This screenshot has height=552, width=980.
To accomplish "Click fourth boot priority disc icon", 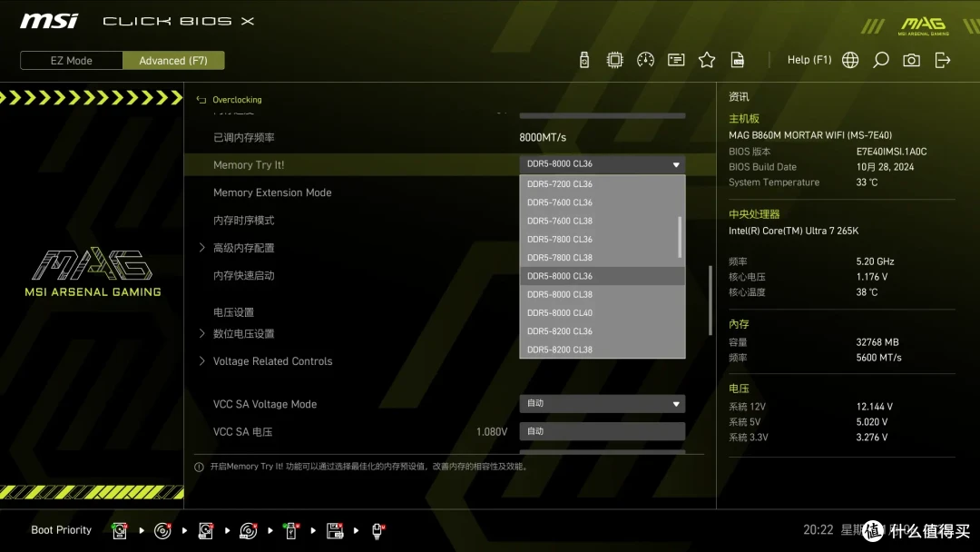I will 248,531.
